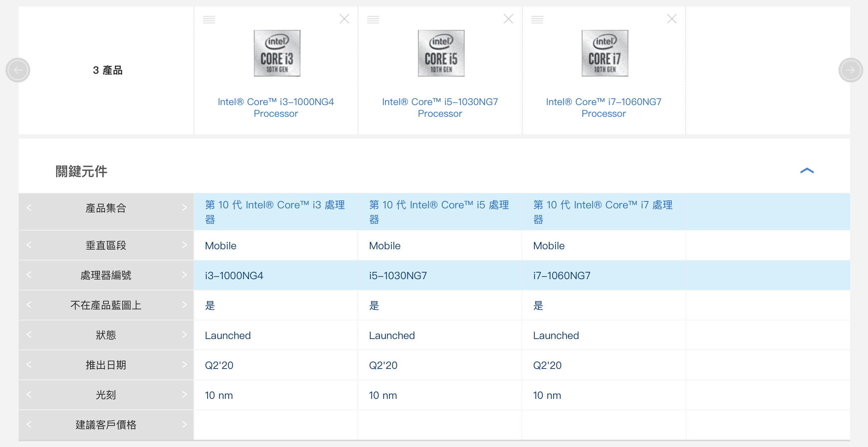This screenshot has height=447, width=868.
Task: Select the 狀態 row label
Action: (x=106, y=335)
